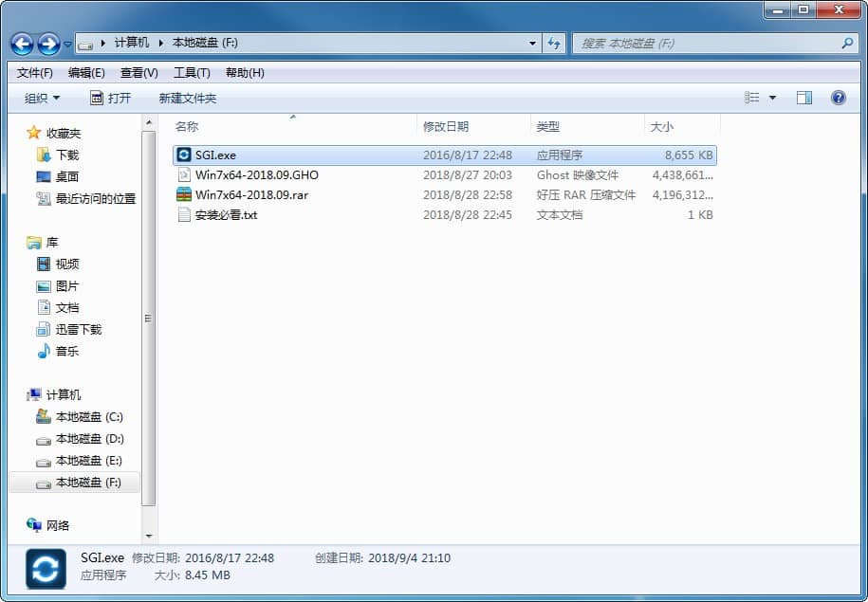868x602 pixels.
Task: Open the 迅雷下载 folder in the sidebar
Action: 75,329
